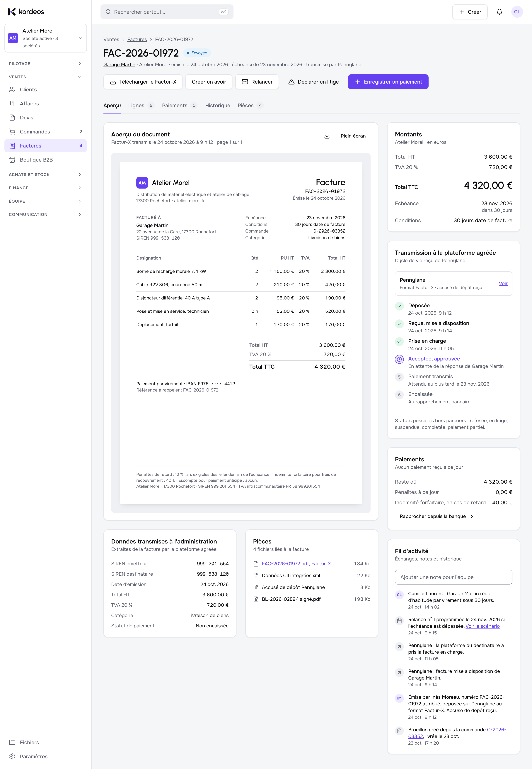
Task: Expand the Équipe section
Action: 46,201
